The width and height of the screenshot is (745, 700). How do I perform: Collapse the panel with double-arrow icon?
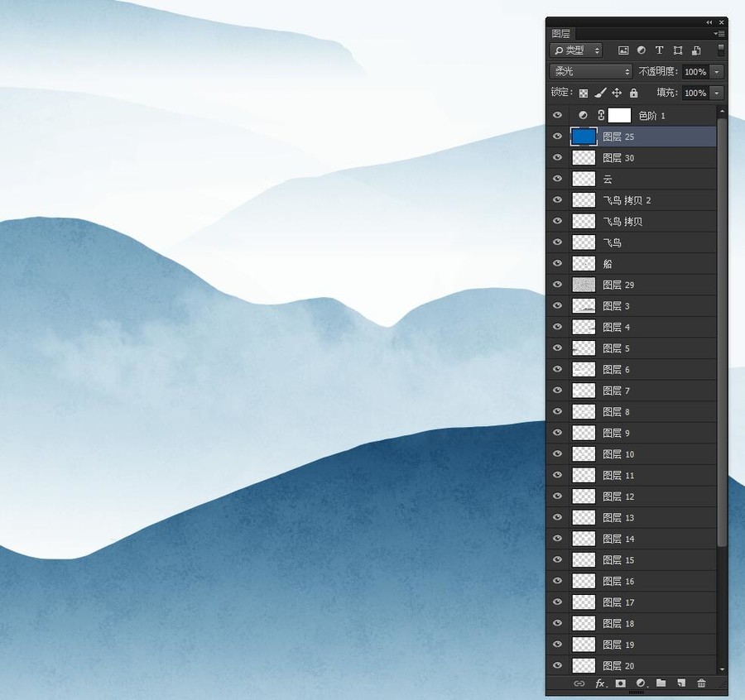click(709, 22)
